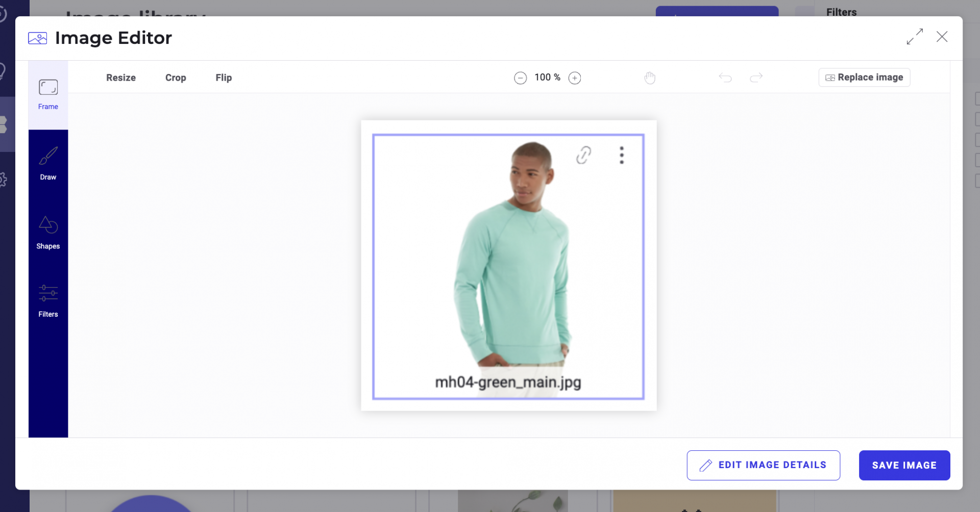
Task: Activate the hand pan tool
Action: (650, 78)
